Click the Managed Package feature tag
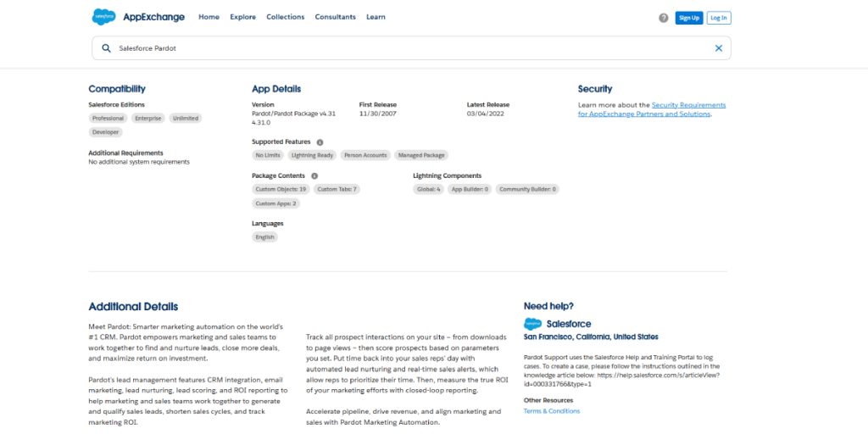The width and height of the screenshot is (868, 434). coord(421,156)
